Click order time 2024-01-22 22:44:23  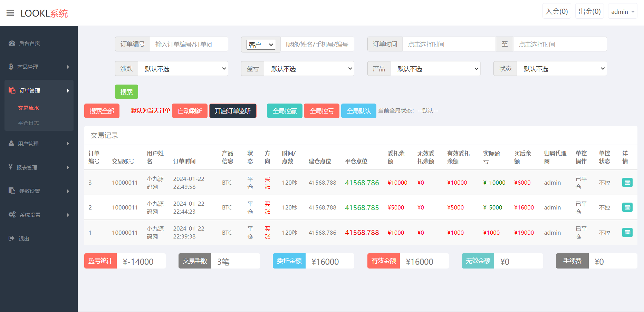(x=189, y=207)
